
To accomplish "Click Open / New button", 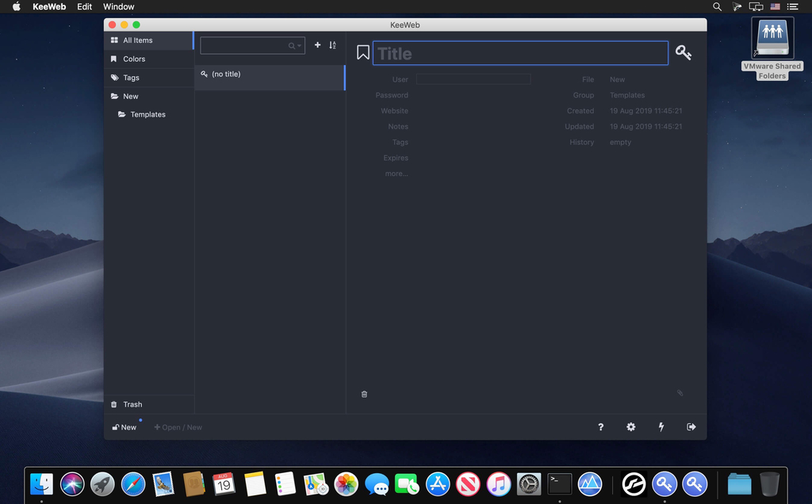I will click(178, 427).
